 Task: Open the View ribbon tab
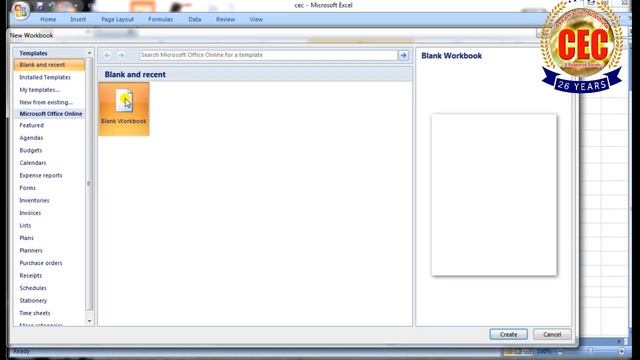(256, 19)
